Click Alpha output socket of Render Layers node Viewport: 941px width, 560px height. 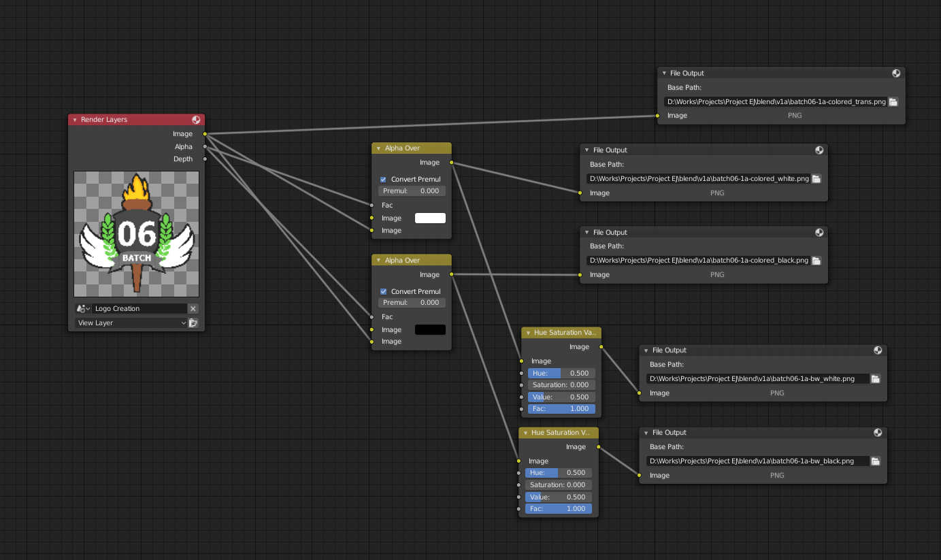pyautogui.click(x=205, y=146)
